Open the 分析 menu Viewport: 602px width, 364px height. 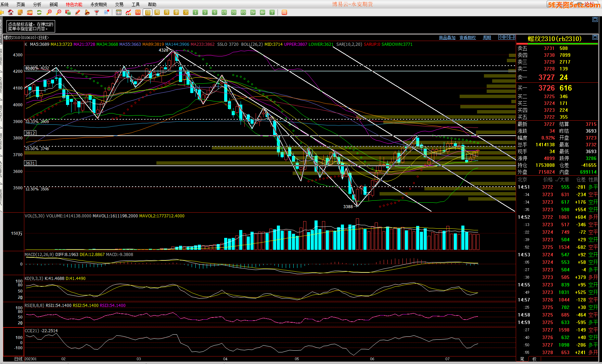(x=37, y=4)
